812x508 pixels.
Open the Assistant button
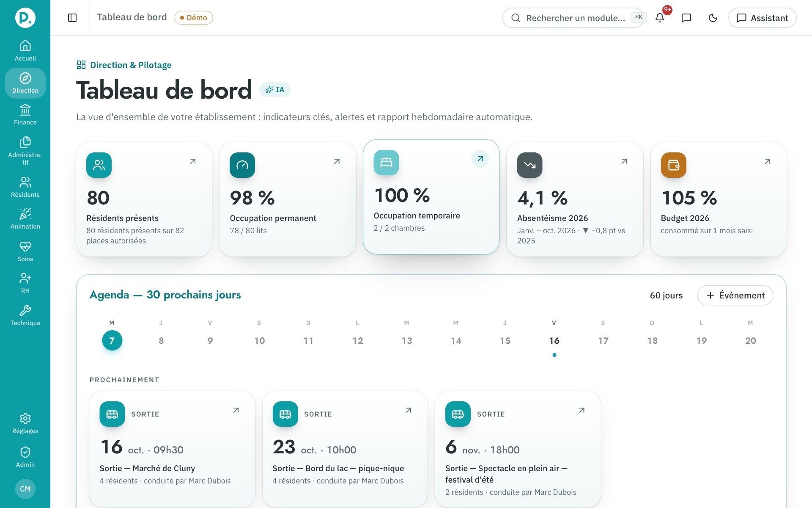pyautogui.click(x=762, y=18)
